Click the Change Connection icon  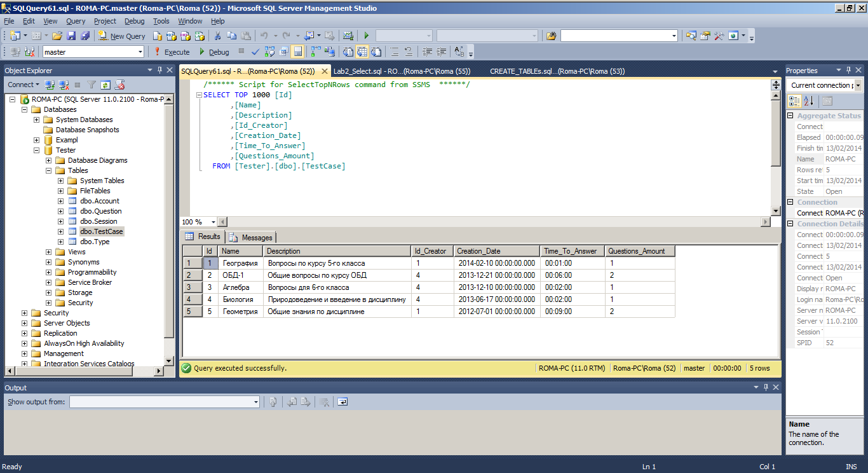pyautogui.click(x=29, y=51)
